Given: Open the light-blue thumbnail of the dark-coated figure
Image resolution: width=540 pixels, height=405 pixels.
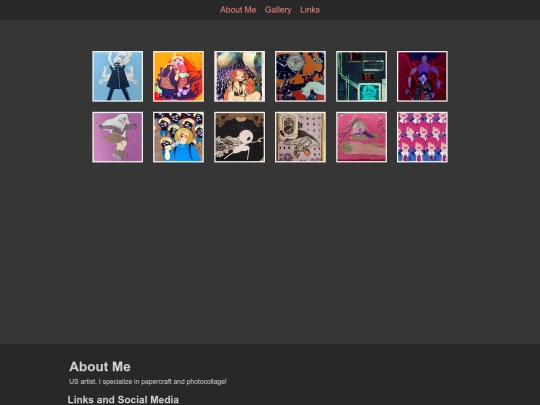Looking at the screenshot, I should 117,76.
